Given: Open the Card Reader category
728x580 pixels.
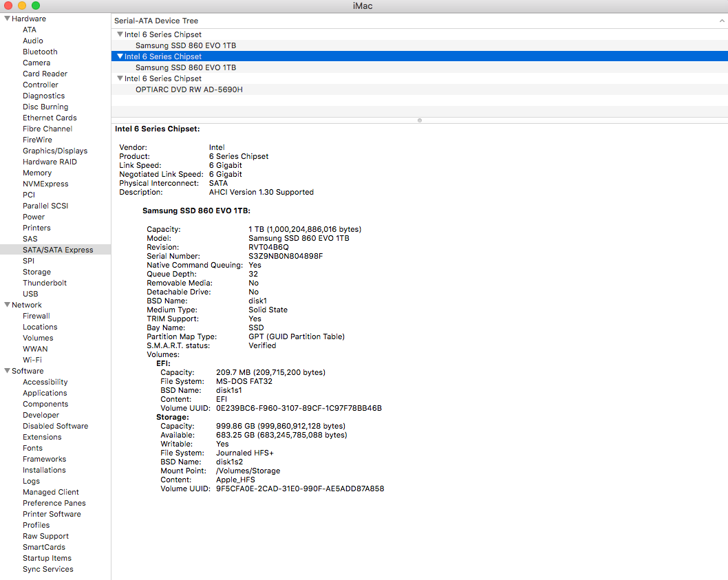Looking at the screenshot, I should pyautogui.click(x=45, y=74).
